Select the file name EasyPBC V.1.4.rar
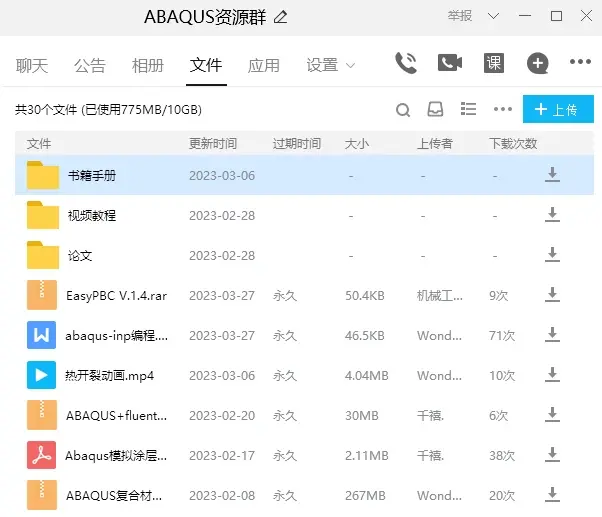602x517 pixels. coord(116,296)
